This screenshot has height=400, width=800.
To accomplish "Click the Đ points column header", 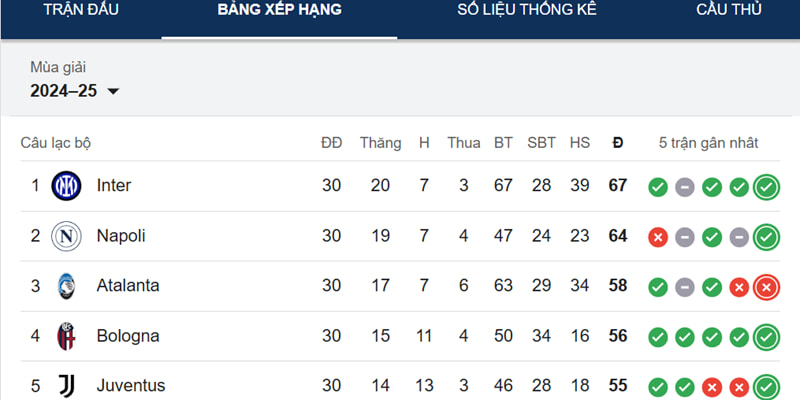I will coord(618,143).
